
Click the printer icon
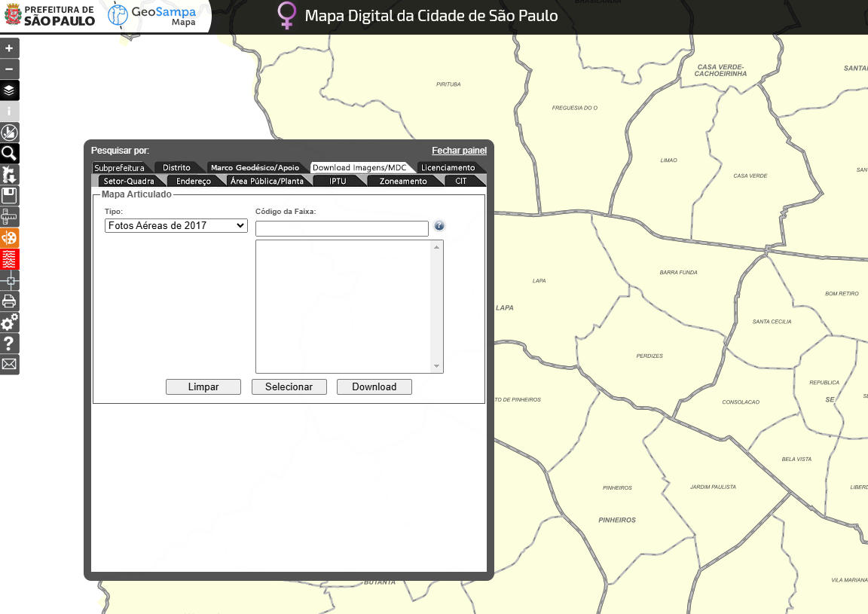tap(9, 301)
